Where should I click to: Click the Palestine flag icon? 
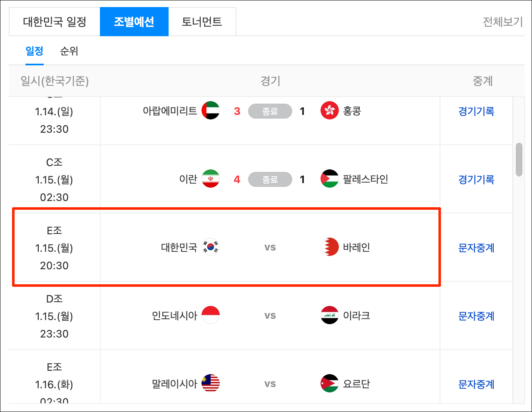(x=330, y=179)
